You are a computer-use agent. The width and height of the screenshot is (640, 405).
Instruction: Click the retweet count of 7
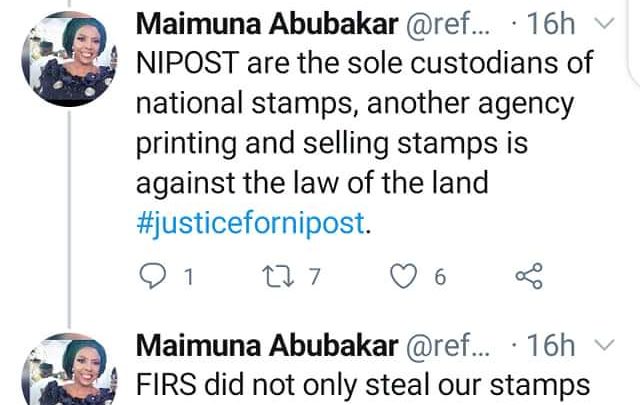(314, 278)
